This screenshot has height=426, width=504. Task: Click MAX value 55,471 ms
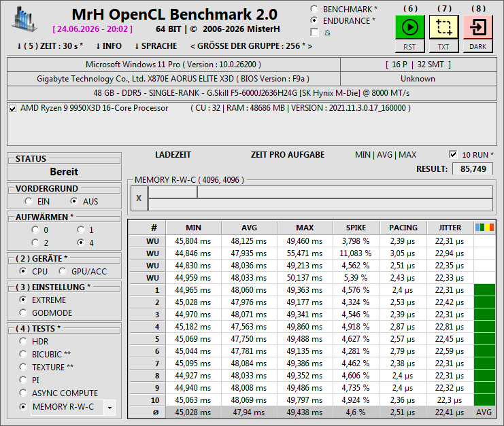coord(305,253)
